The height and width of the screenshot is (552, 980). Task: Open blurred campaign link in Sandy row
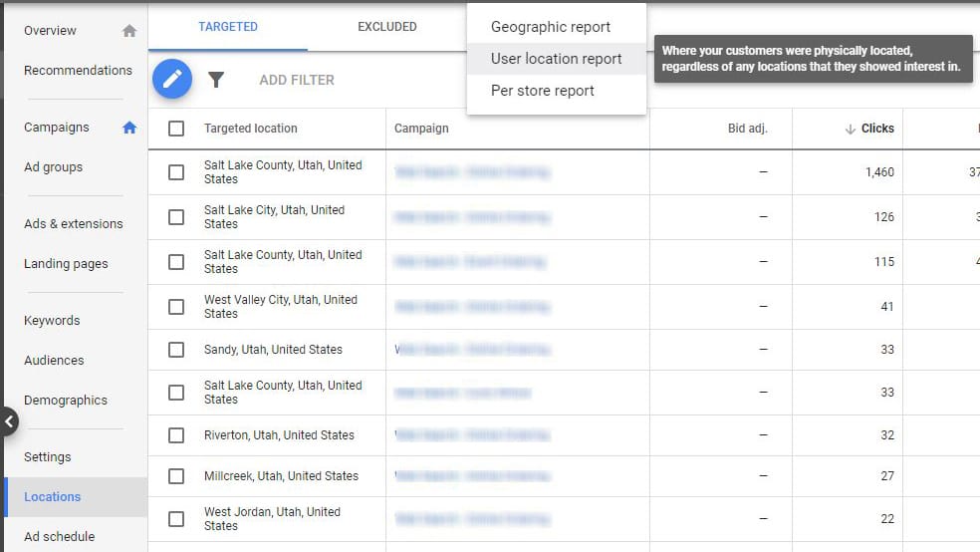472,350
